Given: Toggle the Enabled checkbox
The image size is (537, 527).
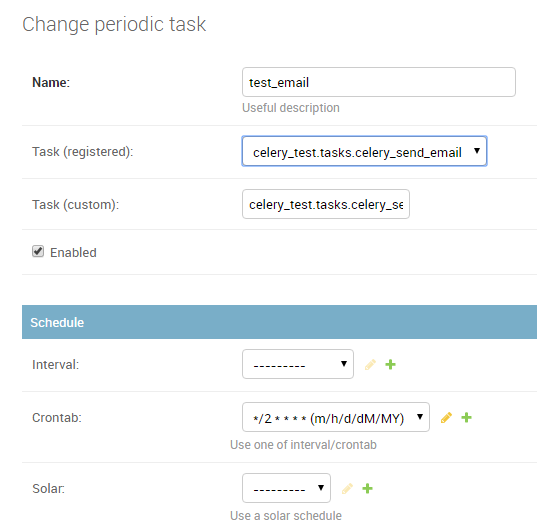Looking at the screenshot, I should click(38, 251).
